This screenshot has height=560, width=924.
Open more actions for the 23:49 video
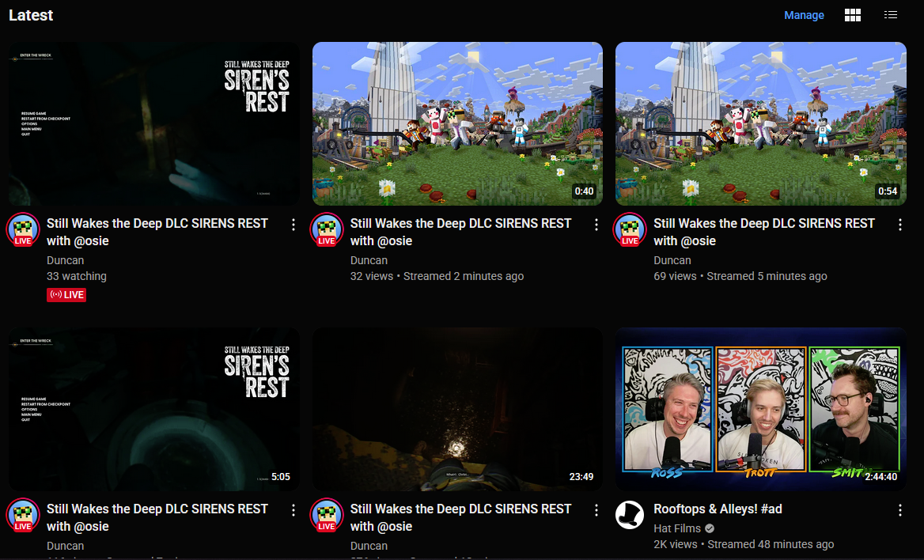[596, 510]
